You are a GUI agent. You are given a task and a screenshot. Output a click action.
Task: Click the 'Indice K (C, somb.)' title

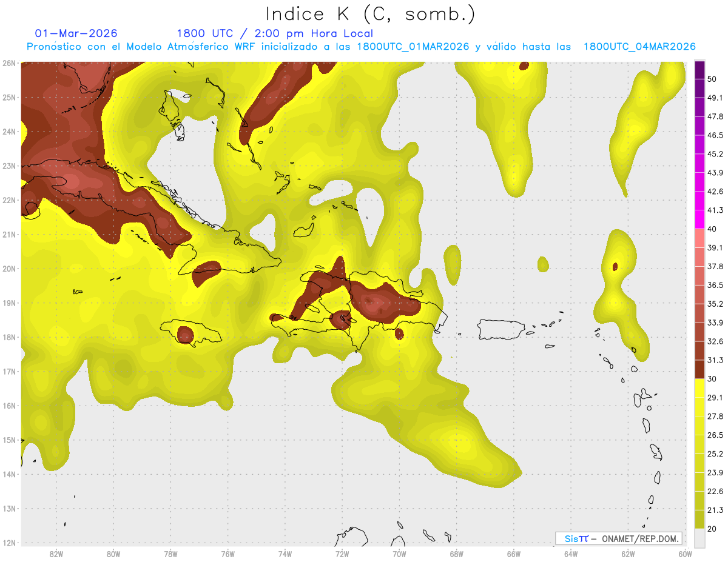click(x=371, y=14)
